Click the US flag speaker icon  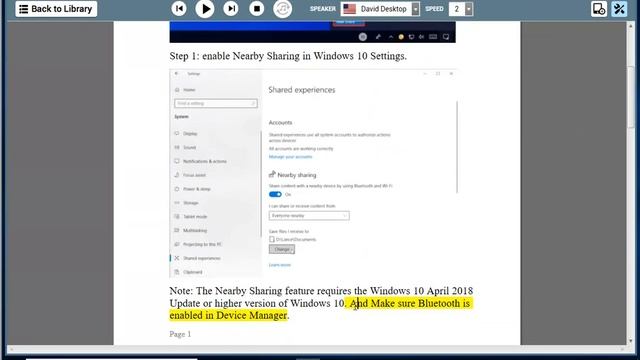(349, 9)
